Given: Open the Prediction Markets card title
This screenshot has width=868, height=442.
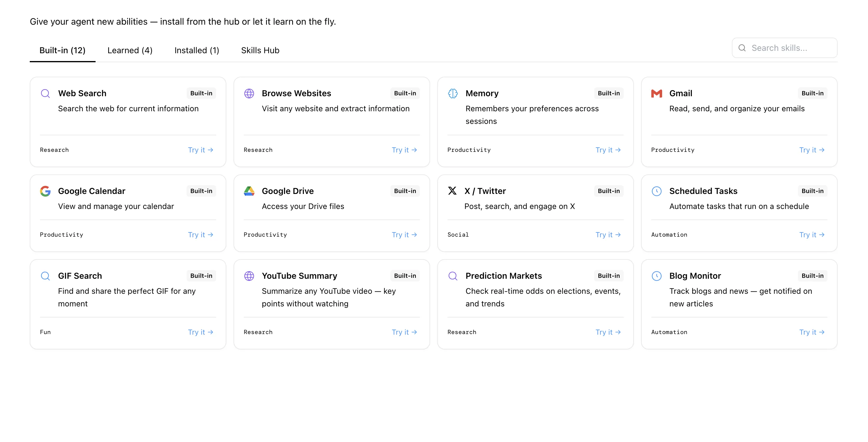Looking at the screenshot, I should pyautogui.click(x=503, y=276).
